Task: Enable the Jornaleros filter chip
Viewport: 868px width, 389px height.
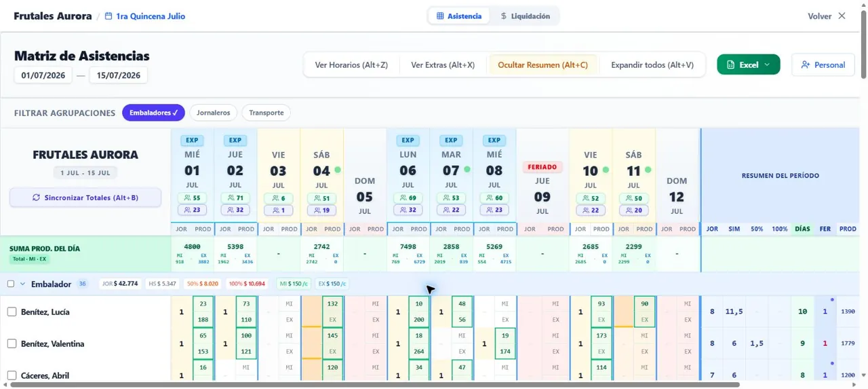Action: (x=214, y=113)
